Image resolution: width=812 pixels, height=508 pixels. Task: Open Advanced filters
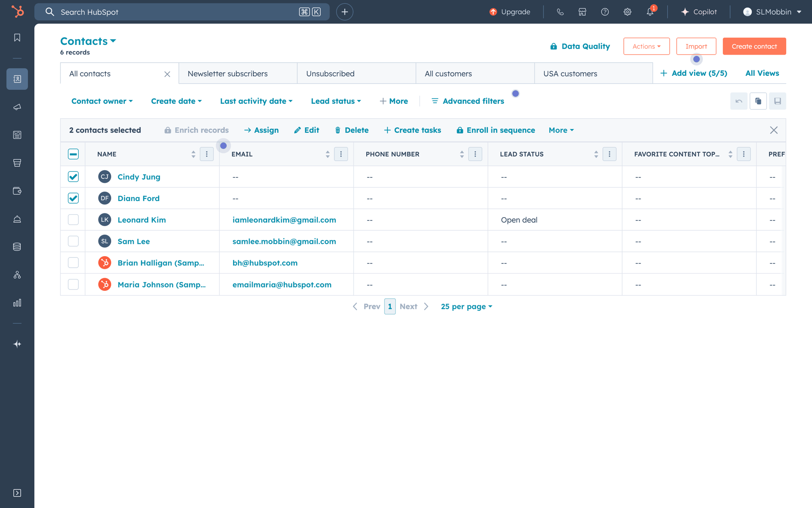tap(468, 101)
